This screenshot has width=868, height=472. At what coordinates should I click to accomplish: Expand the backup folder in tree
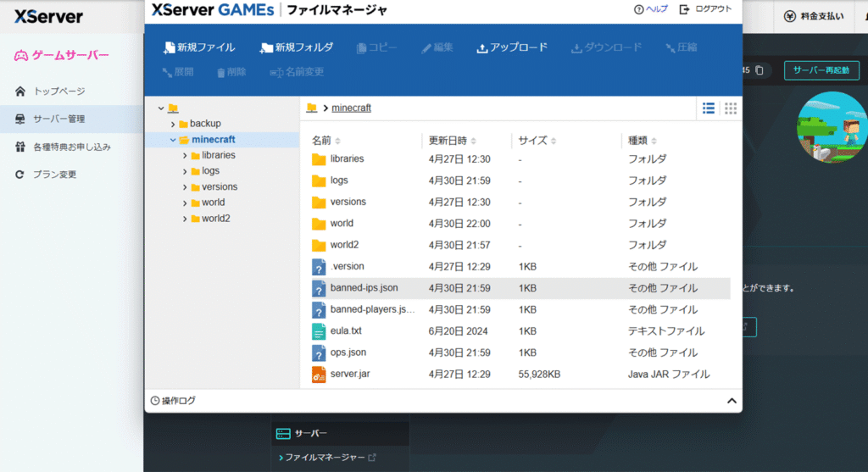pyautogui.click(x=173, y=124)
